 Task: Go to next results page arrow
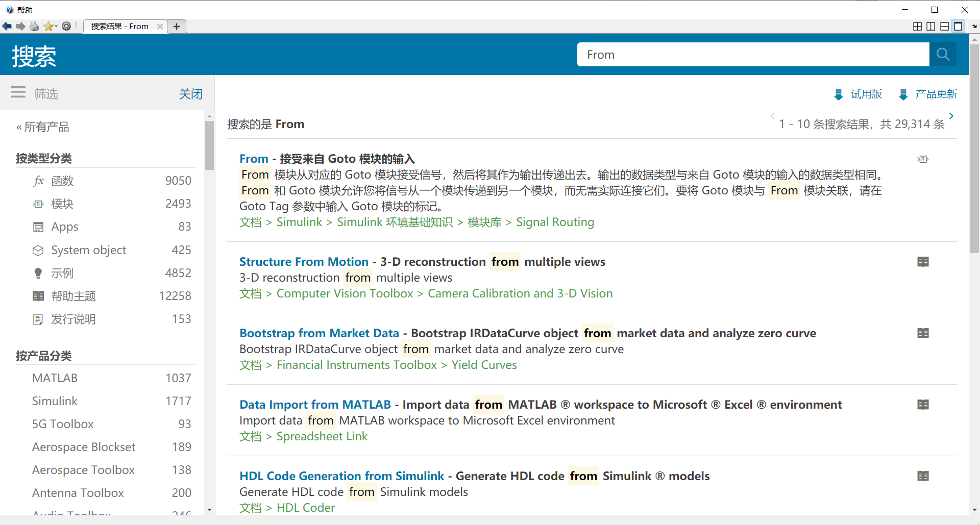(x=951, y=116)
